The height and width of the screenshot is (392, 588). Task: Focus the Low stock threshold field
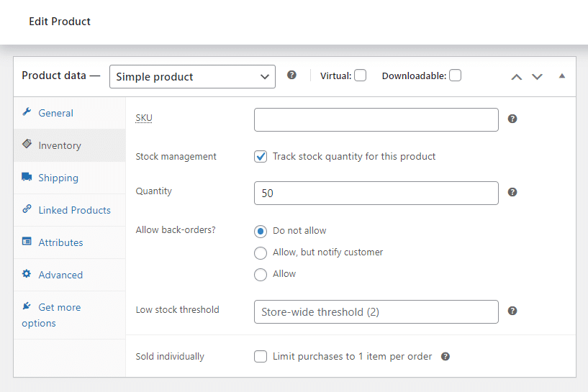376,311
